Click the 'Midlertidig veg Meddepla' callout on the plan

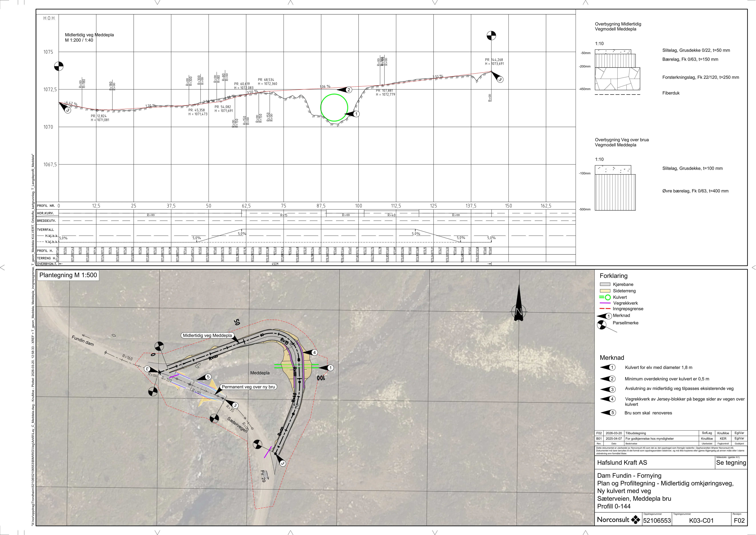click(207, 336)
